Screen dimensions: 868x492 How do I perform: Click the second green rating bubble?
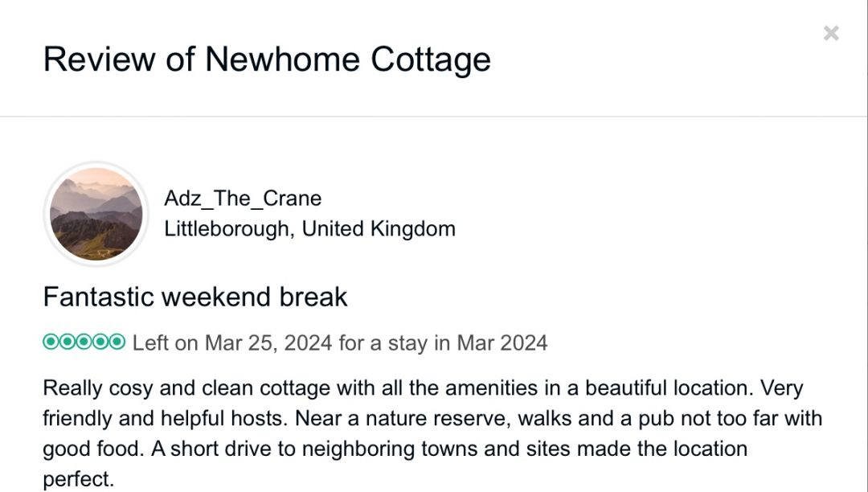(68, 342)
